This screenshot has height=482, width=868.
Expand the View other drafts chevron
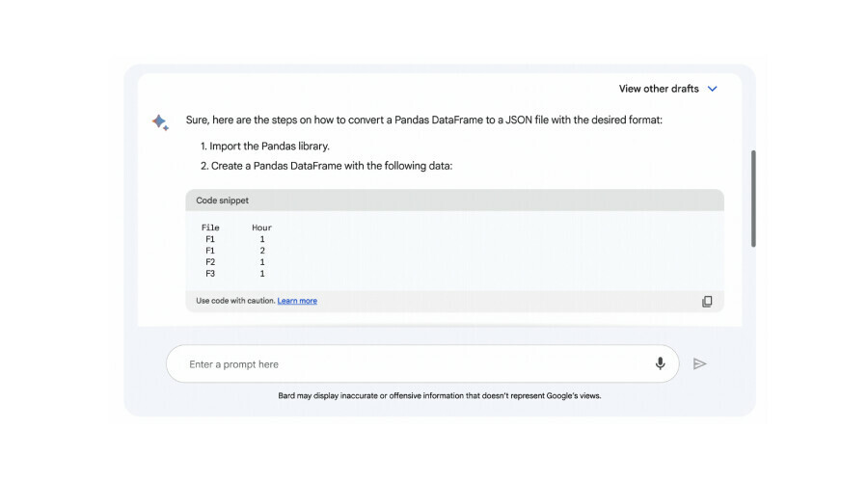[713, 89]
